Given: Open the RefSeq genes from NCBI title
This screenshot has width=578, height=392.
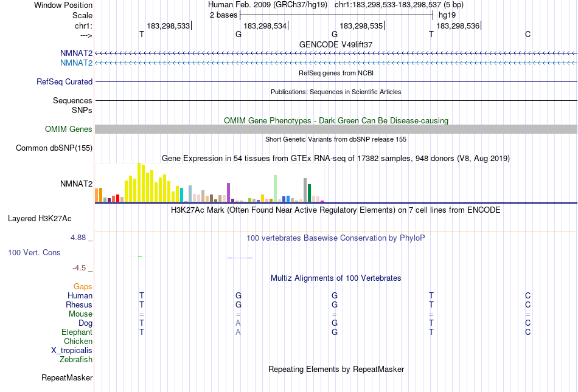Looking at the screenshot, I should pyautogui.click(x=336, y=74).
